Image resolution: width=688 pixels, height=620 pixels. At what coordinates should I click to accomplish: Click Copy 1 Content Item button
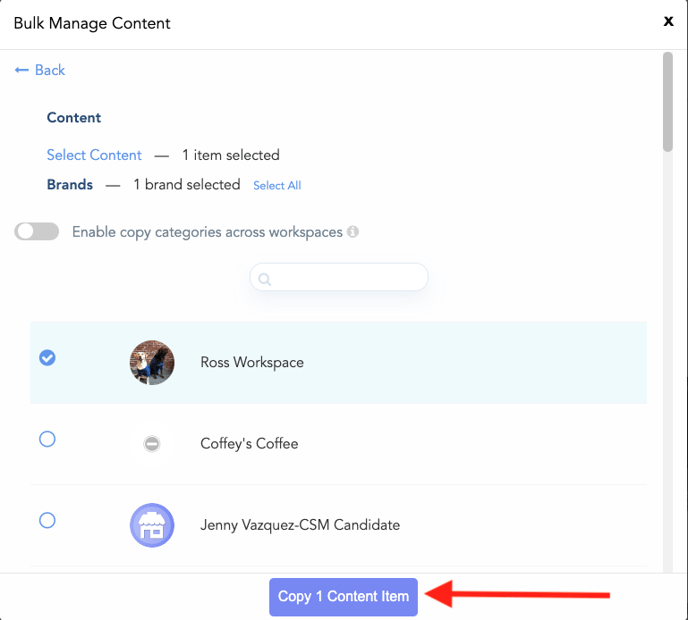[x=343, y=597]
